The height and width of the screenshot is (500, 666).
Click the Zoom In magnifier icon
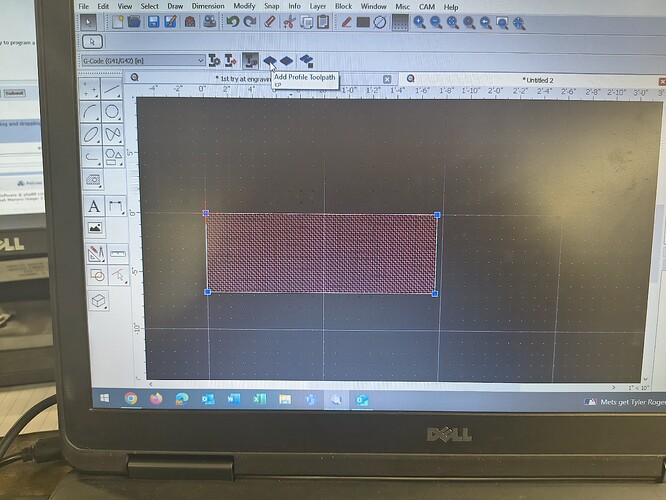[420, 23]
